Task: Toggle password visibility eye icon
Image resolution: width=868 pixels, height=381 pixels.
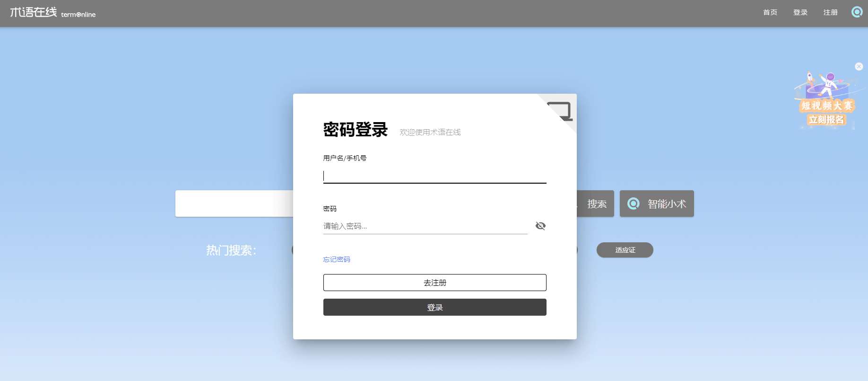Action: (x=540, y=226)
